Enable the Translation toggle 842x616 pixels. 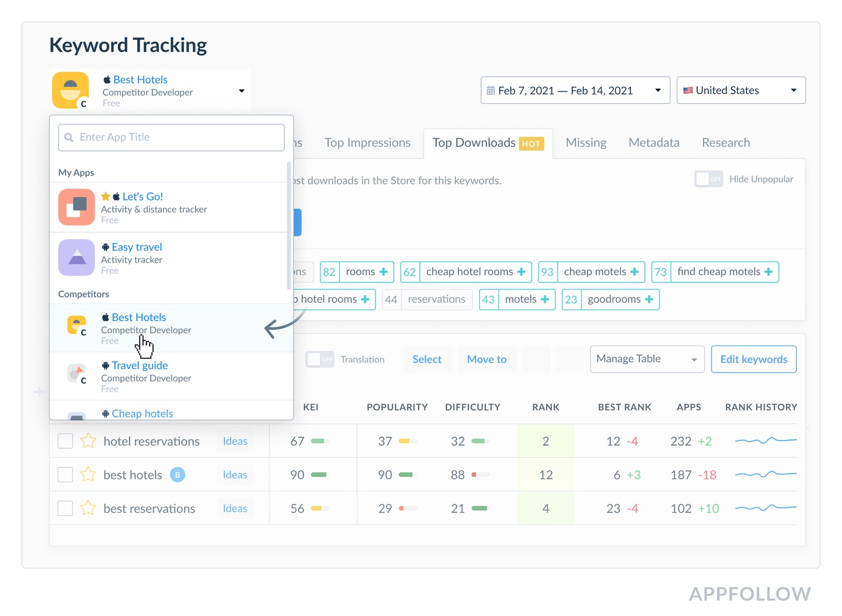(x=319, y=359)
